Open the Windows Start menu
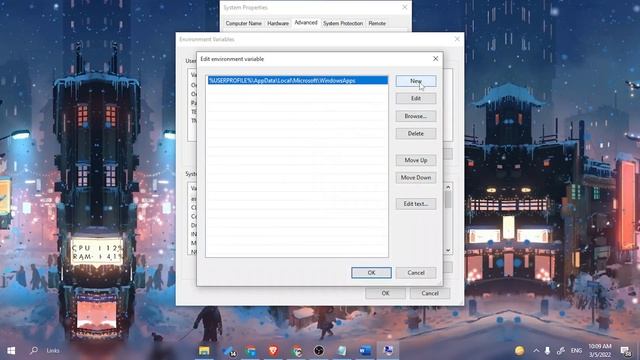 tap(11, 350)
